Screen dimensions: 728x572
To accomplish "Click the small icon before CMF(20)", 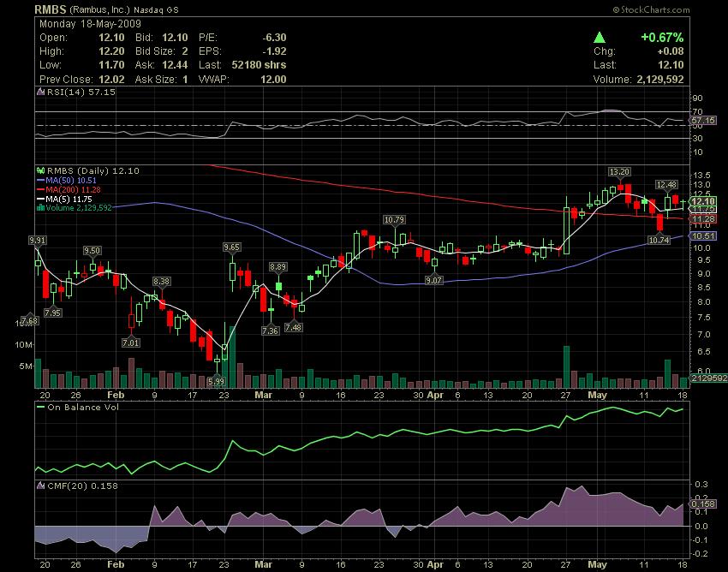I will point(41,486).
